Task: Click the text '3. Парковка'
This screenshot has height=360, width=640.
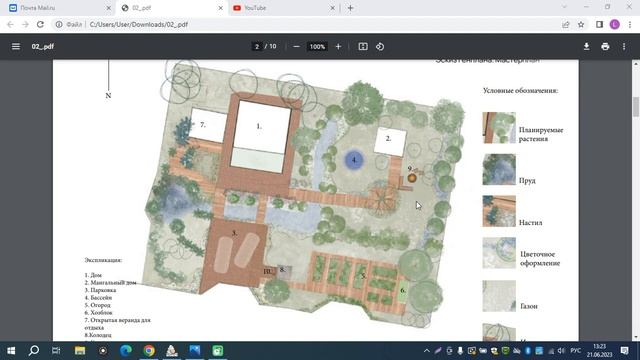Action: tap(100, 290)
